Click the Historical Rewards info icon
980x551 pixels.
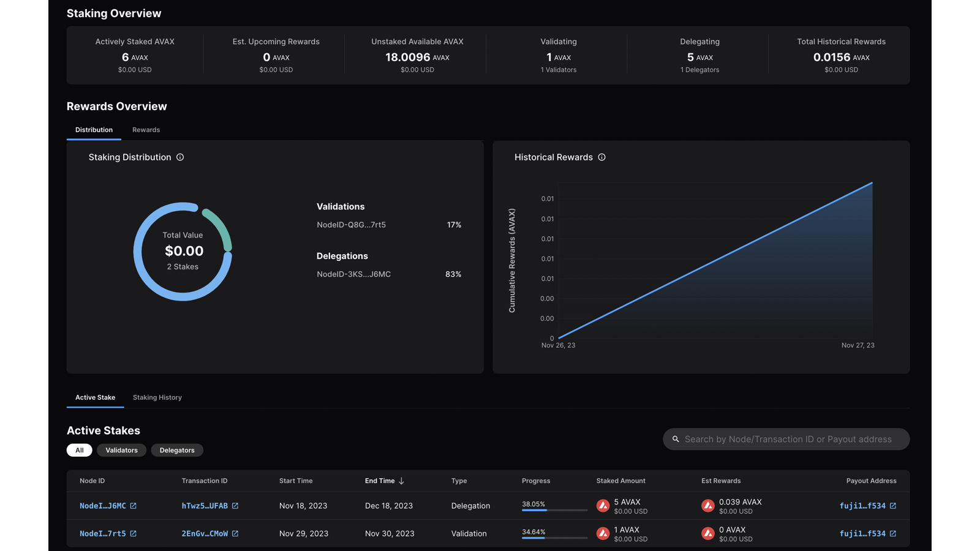(602, 157)
